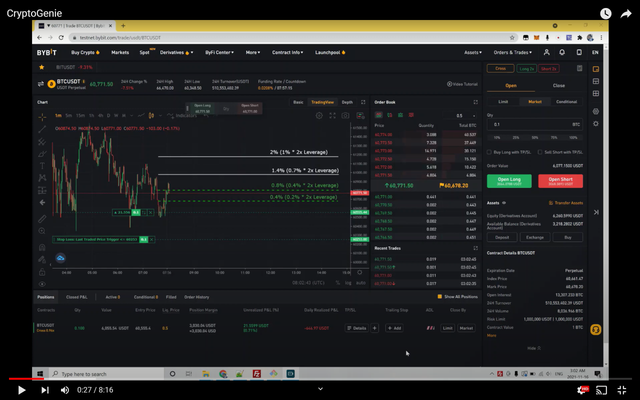Screen dimensions: 640x400
Task: Hide asset balances with eye icon
Action: point(504,203)
